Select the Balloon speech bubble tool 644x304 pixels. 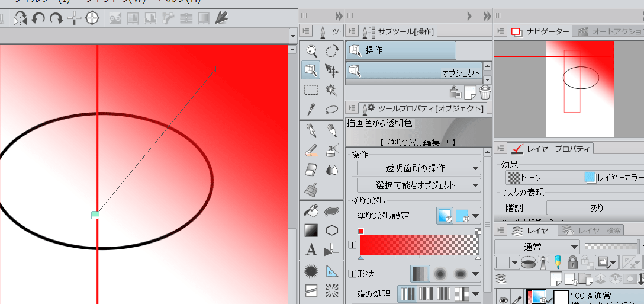tap(332, 212)
